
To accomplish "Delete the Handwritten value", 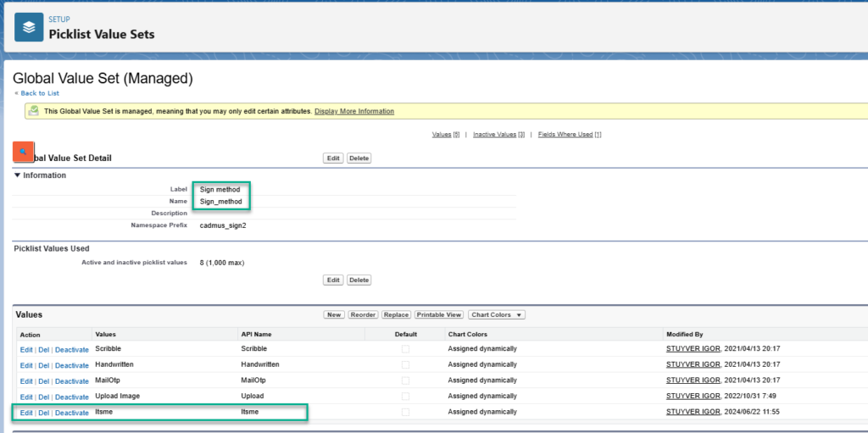I will (x=44, y=365).
